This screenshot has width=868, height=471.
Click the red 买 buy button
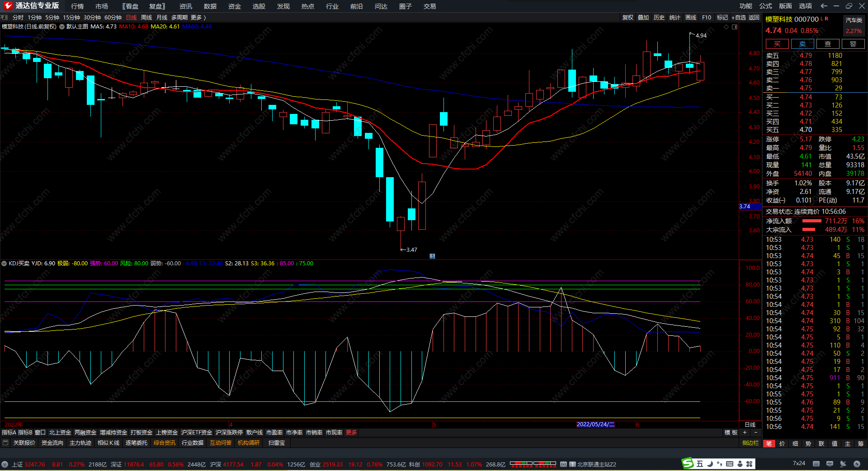click(777, 44)
